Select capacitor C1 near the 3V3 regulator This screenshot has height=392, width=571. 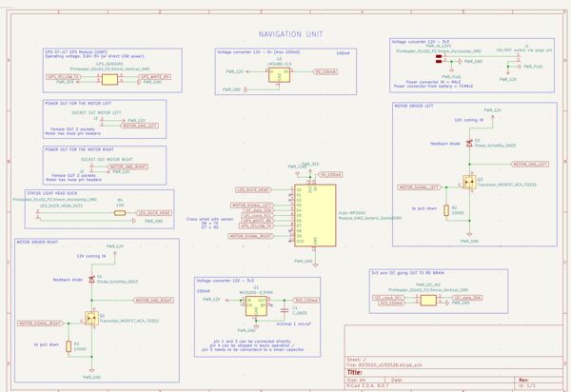coord(285,310)
